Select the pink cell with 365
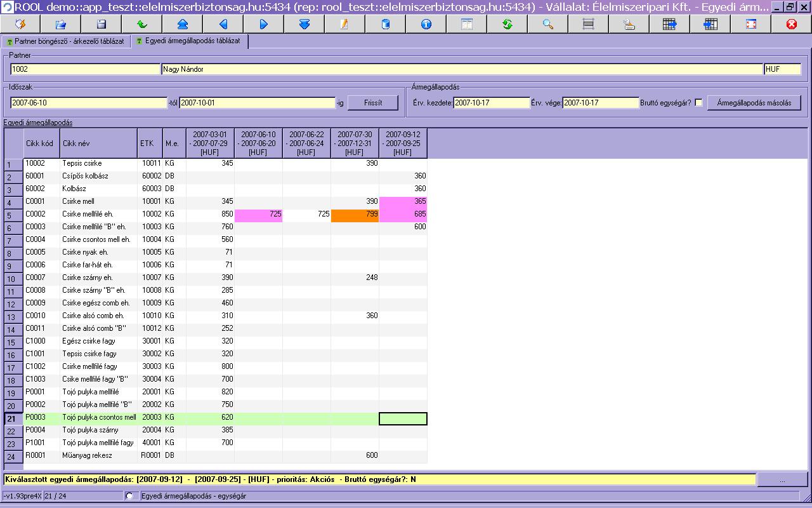812x508 pixels. point(403,202)
